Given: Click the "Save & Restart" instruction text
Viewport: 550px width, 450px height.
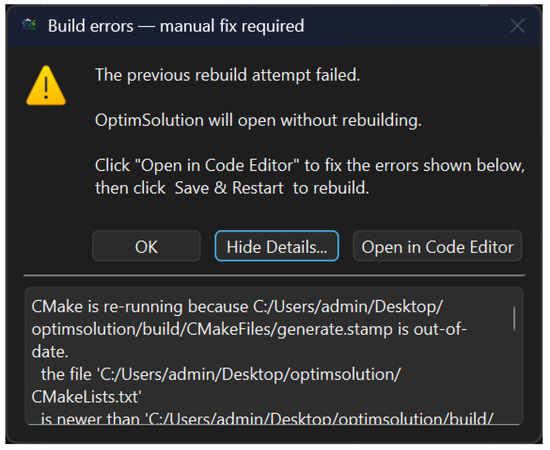Looking at the screenshot, I should pos(229,188).
